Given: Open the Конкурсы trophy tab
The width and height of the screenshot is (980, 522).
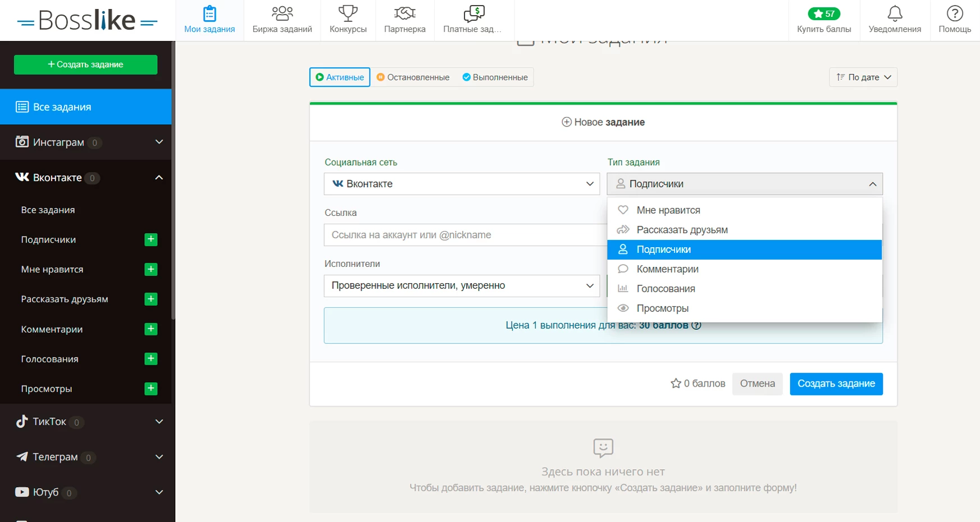Looking at the screenshot, I should click(348, 20).
